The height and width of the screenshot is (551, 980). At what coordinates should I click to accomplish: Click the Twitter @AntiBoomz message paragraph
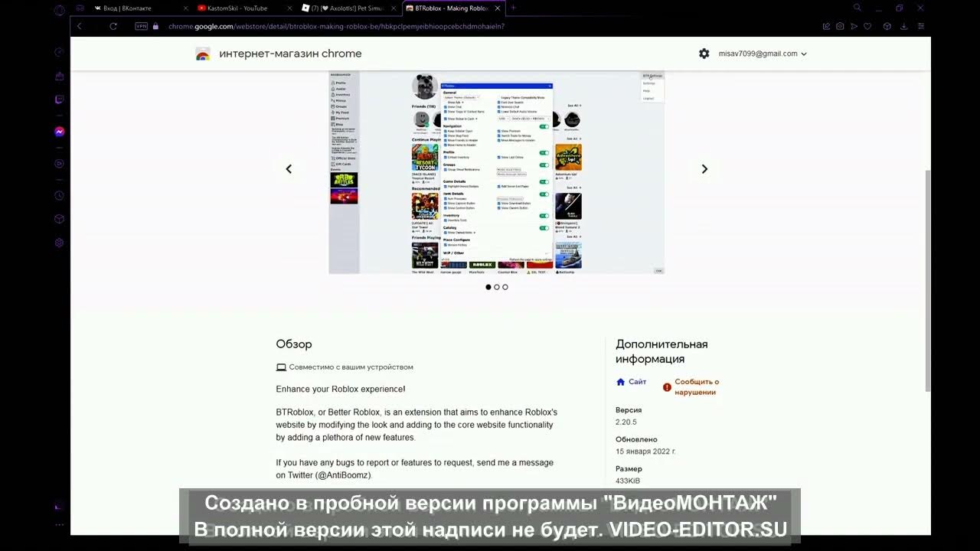[x=414, y=468]
